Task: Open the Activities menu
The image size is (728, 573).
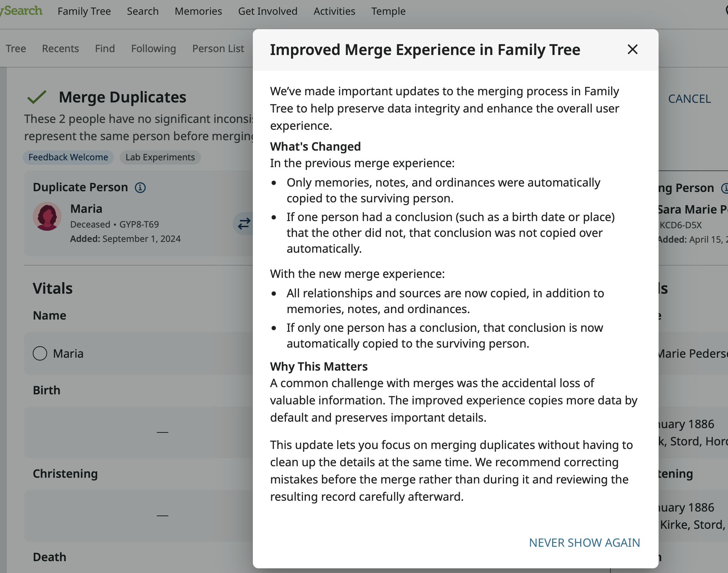Action: tap(334, 11)
